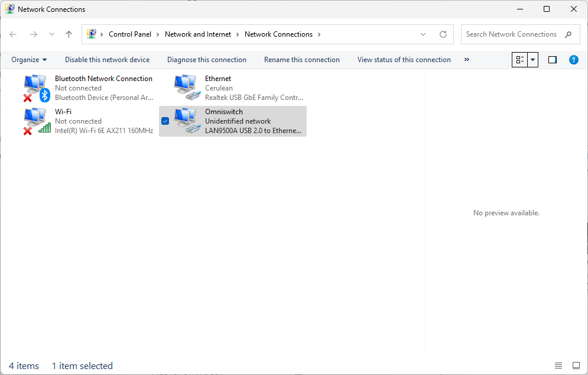Click the Refresh button in address bar
The width and height of the screenshot is (588, 375).
click(443, 34)
